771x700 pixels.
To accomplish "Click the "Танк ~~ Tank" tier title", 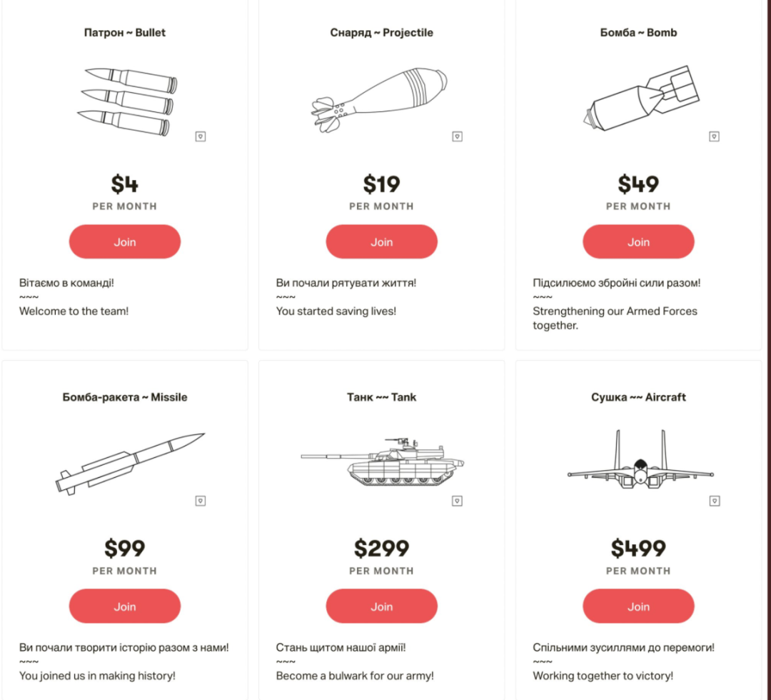I will tap(381, 397).
